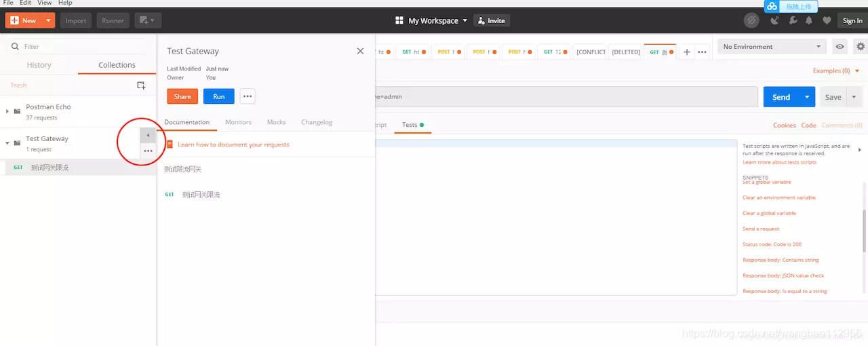Open the File menu
The image size is (868, 346).
point(8,3)
